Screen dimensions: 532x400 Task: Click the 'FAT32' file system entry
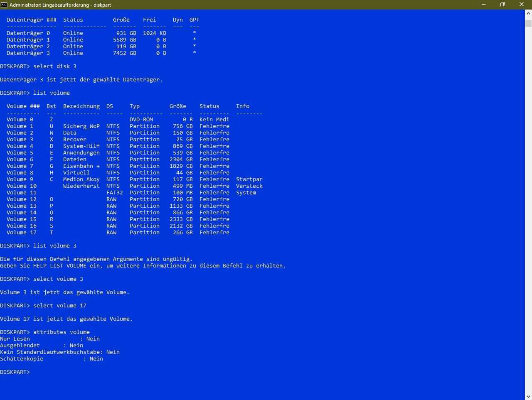[115, 193]
